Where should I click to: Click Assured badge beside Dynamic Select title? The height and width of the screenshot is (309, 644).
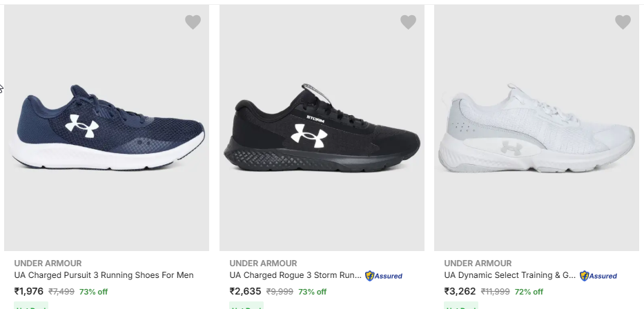pos(598,276)
